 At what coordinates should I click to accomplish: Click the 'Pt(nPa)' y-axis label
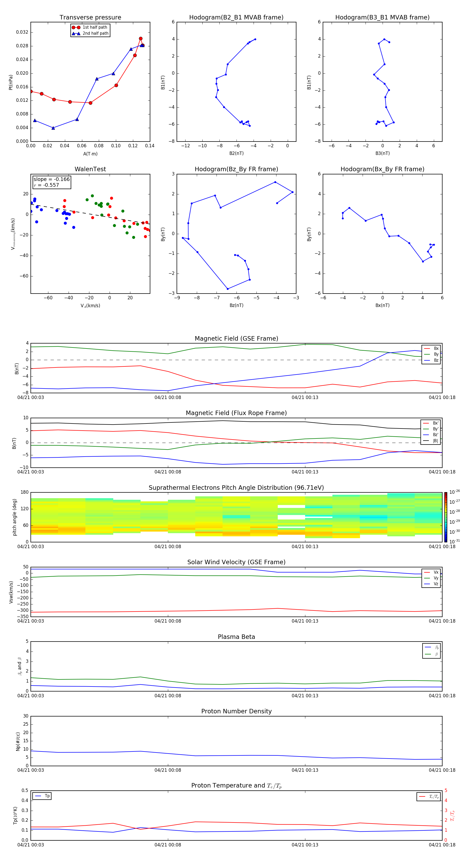click(x=11, y=82)
